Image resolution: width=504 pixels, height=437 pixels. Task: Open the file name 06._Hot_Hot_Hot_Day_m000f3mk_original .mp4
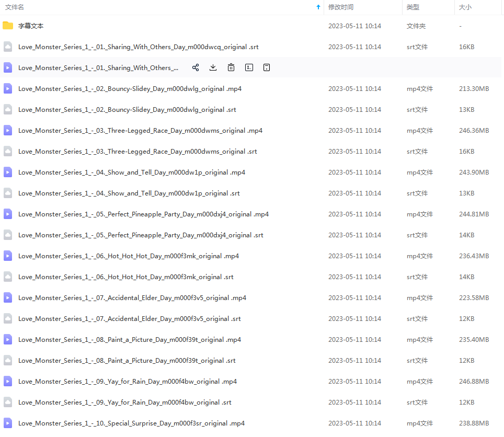(x=129, y=256)
